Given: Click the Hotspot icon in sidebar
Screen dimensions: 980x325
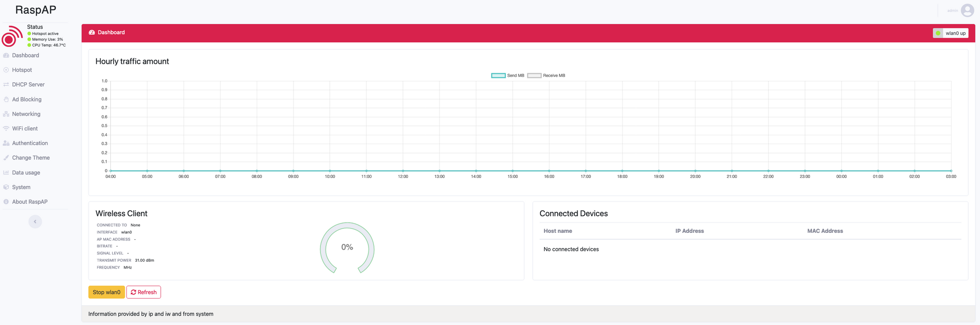Looking at the screenshot, I should 6,70.
